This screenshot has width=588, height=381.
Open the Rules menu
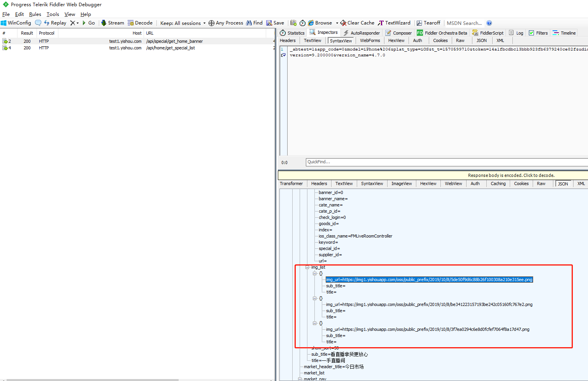click(x=35, y=14)
